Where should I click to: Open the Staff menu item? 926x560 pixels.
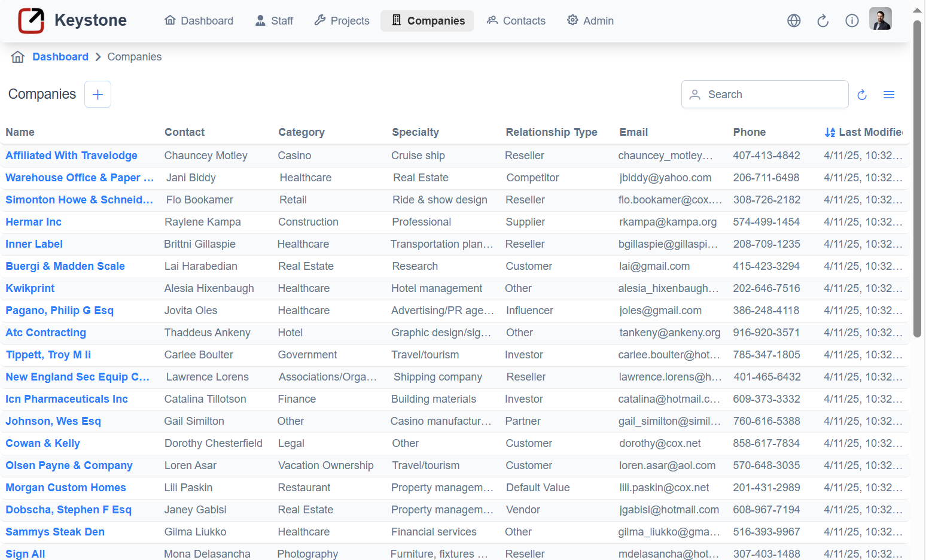(x=275, y=21)
